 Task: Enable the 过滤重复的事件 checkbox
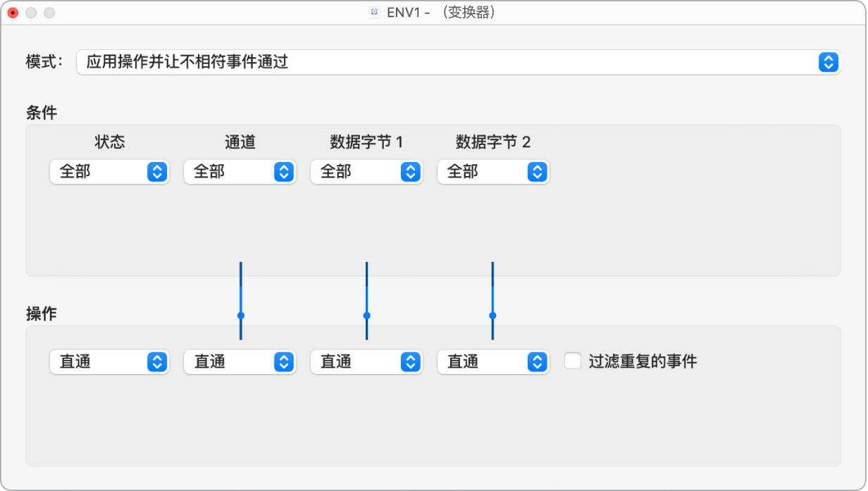[573, 361]
